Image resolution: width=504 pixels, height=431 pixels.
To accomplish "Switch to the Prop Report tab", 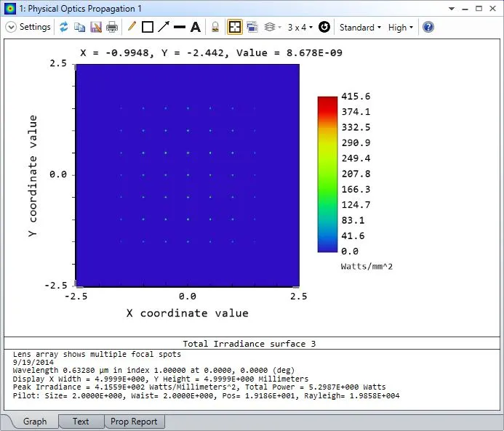I will pos(135,421).
